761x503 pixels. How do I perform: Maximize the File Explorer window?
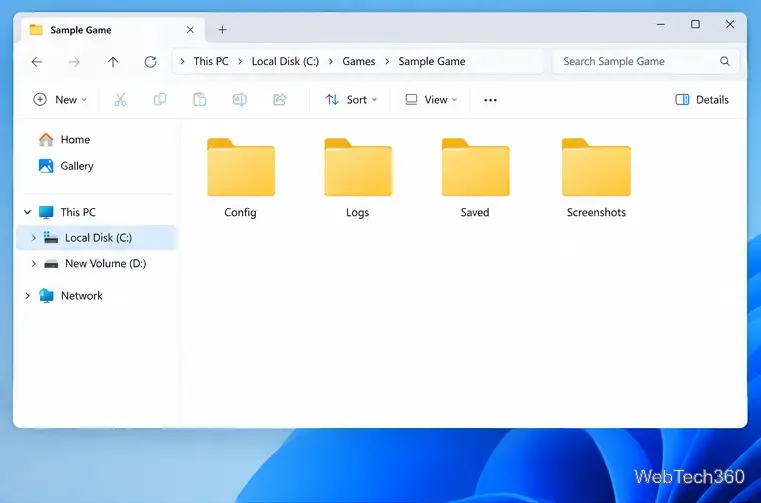(x=695, y=24)
